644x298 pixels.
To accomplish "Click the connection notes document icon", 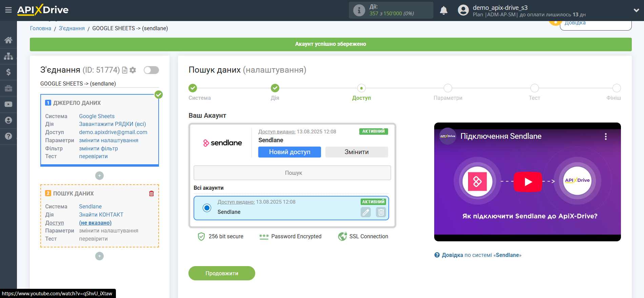I will coord(125,70).
